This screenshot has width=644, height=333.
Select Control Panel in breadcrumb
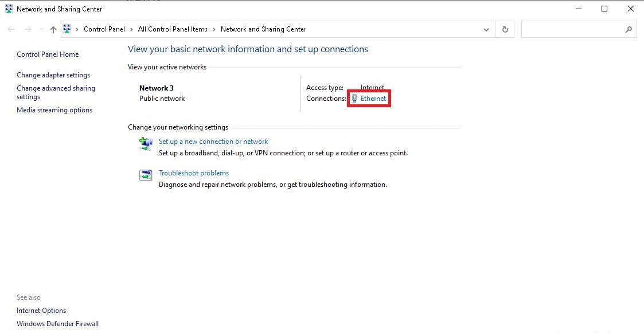[x=104, y=29]
